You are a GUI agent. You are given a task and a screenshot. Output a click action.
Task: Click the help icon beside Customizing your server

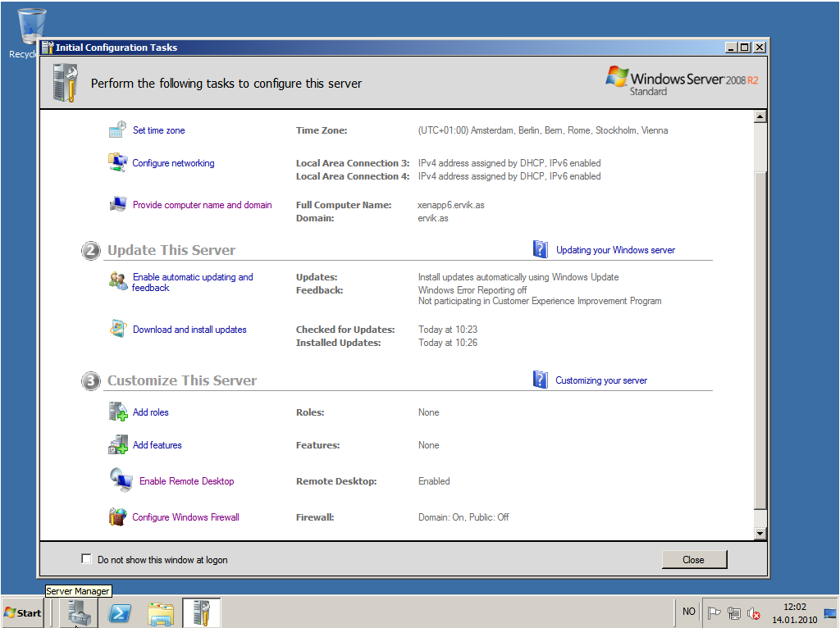[541, 380]
